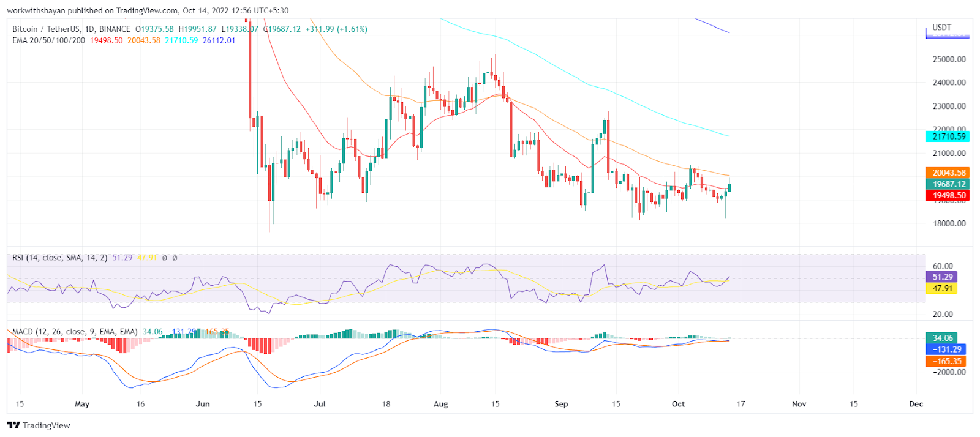980x437 pixels.
Task: Click the green 34.06 MACD axis tag
Action: (941, 338)
